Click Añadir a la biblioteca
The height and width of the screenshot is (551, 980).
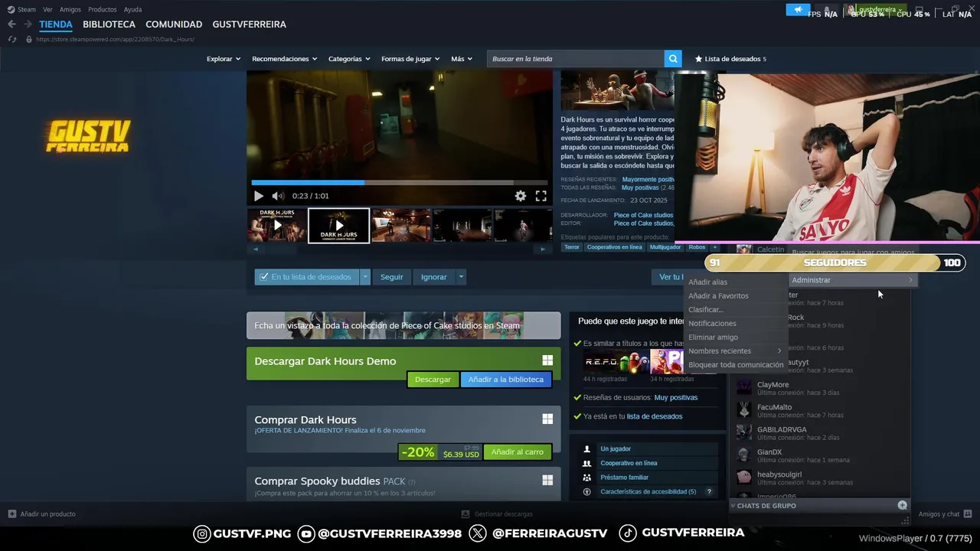[505, 380]
